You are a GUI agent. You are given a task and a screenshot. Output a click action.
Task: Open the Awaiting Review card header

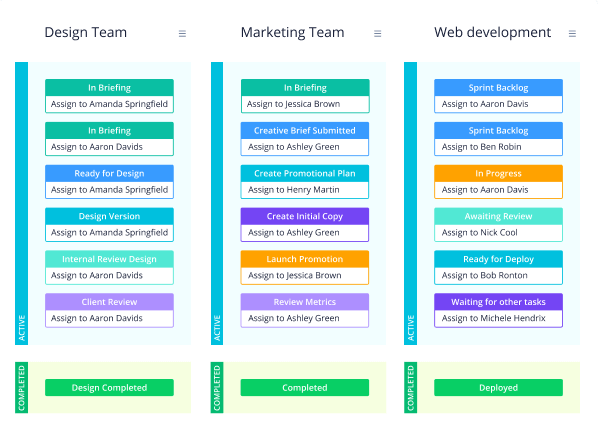point(498,216)
